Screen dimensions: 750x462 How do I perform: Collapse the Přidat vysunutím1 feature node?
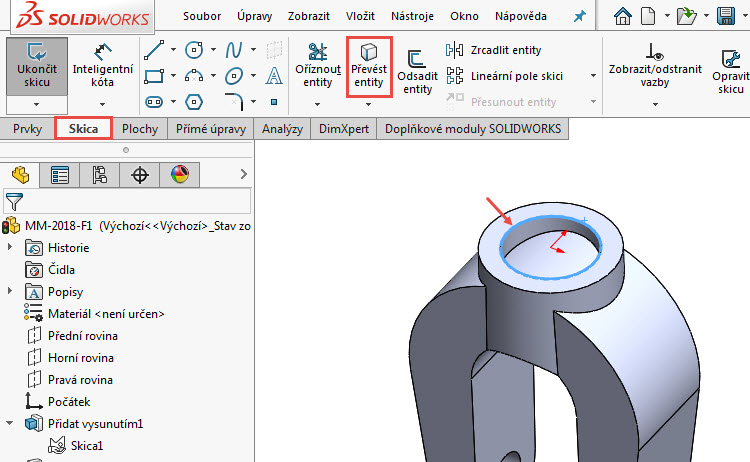coord(10,423)
